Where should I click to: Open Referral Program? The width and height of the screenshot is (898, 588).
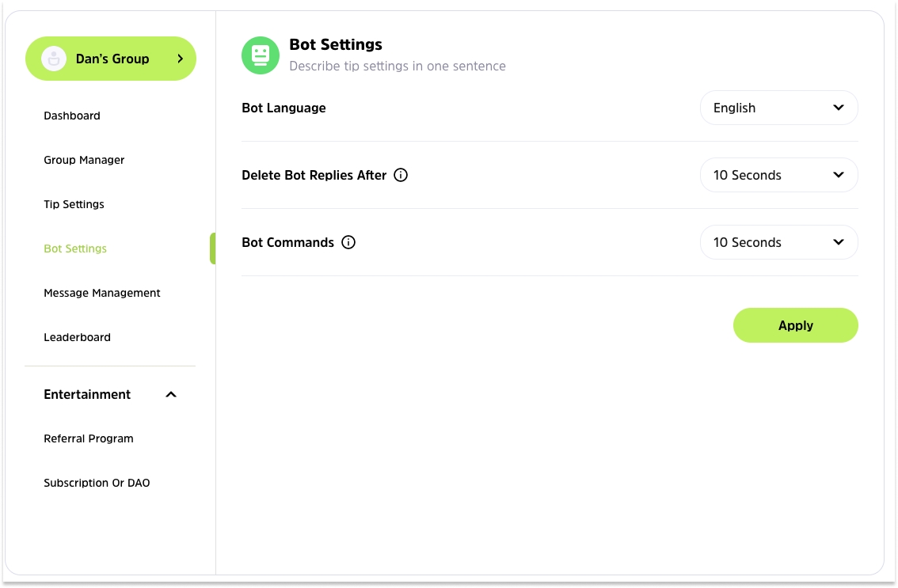click(89, 438)
